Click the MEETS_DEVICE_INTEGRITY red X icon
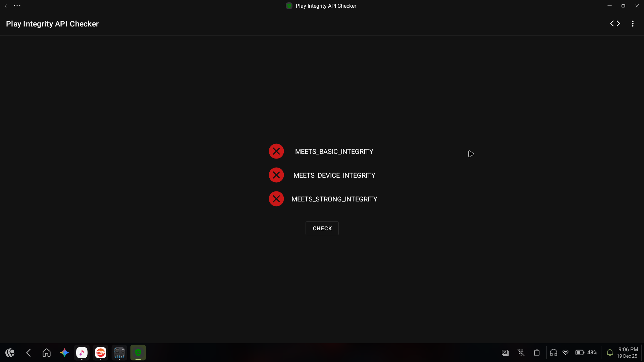 [276, 175]
